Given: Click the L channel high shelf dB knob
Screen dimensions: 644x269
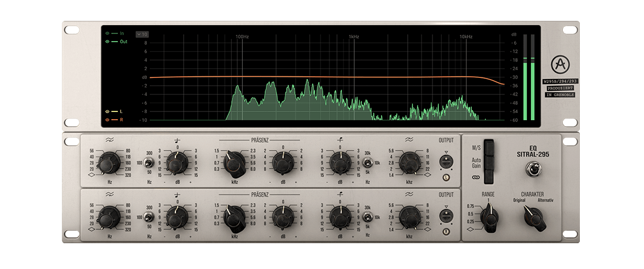Looking at the screenshot, I should click(340, 163).
